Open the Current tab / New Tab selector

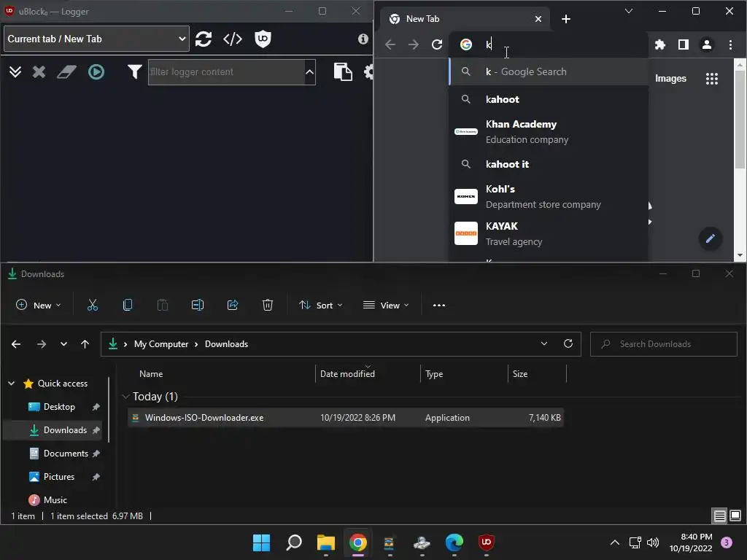point(96,39)
